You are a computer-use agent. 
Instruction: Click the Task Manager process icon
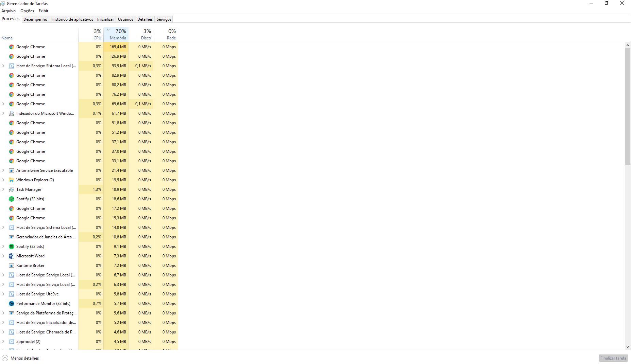[12, 189]
